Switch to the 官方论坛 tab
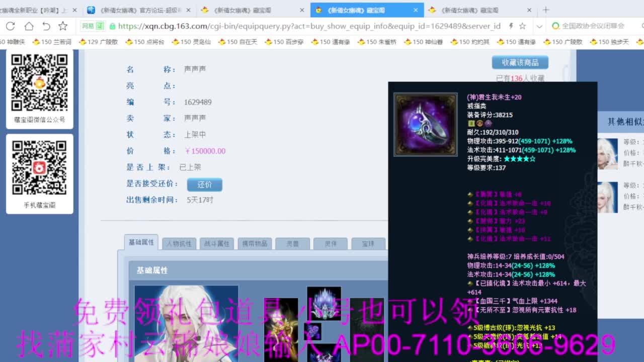 (x=139, y=10)
